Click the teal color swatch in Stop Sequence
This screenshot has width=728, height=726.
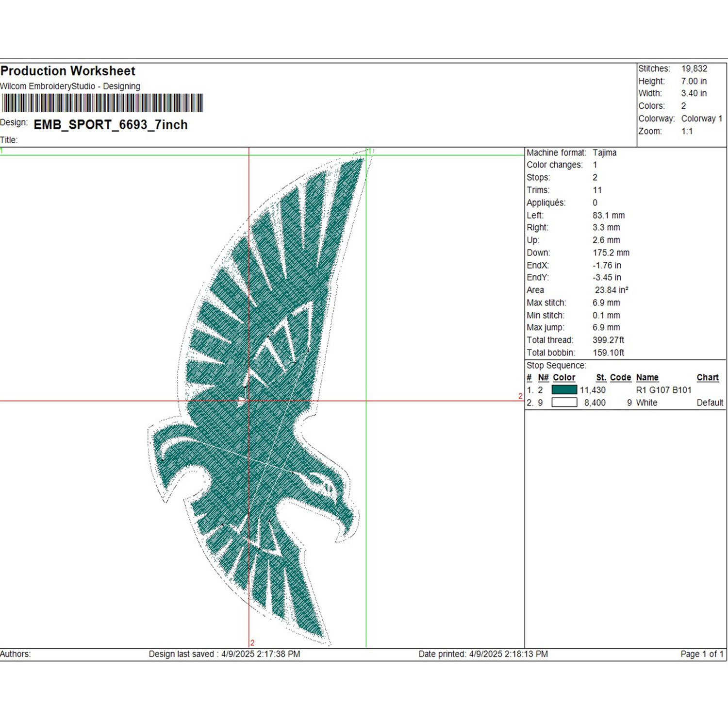pos(564,389)
